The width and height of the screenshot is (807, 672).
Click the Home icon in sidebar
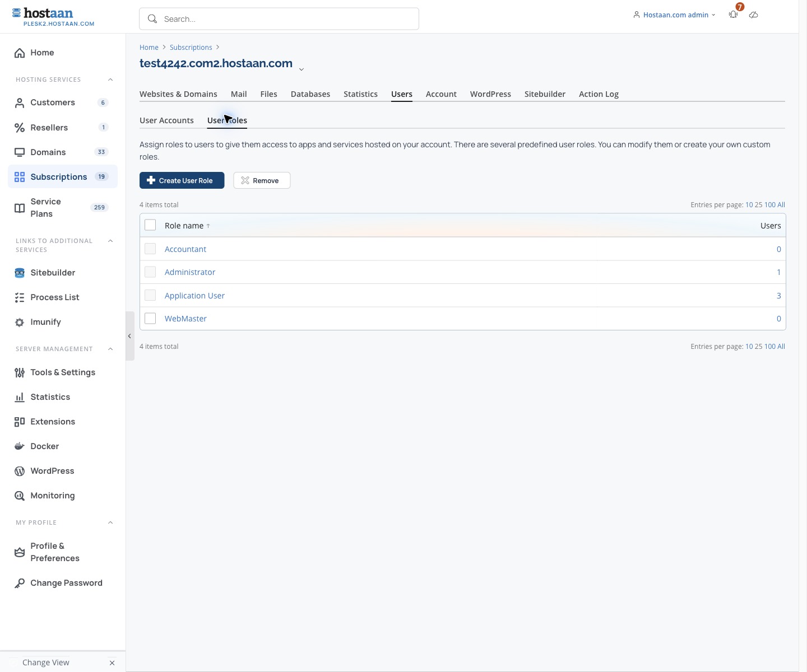[x=20, y=53]
